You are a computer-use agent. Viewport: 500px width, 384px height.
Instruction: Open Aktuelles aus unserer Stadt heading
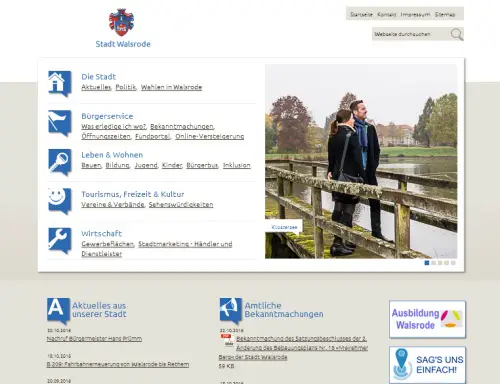[x=99, y=310]
